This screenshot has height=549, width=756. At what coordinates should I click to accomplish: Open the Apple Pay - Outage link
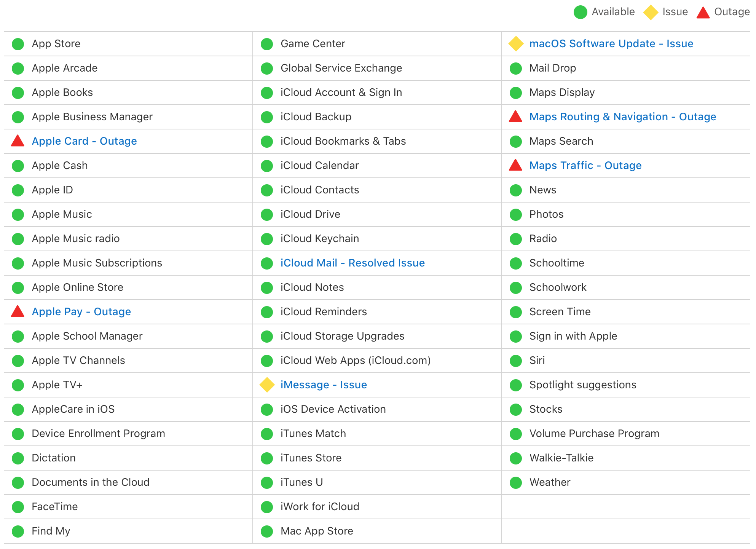(x=81, y=312)
